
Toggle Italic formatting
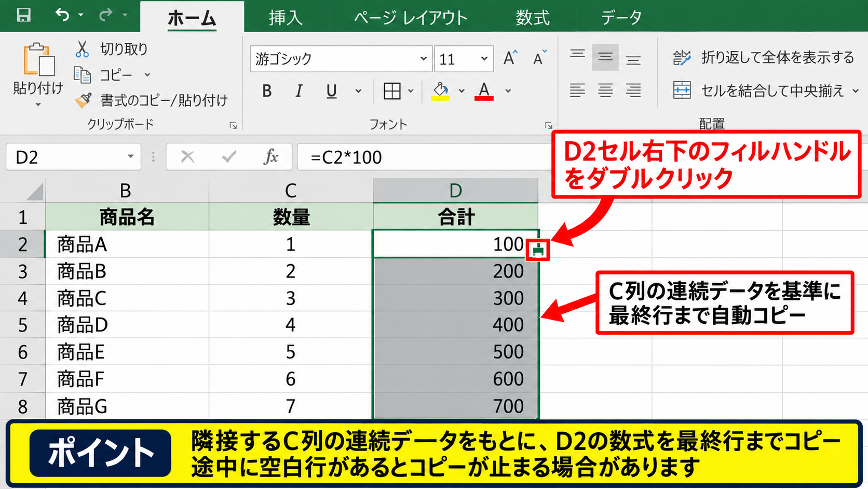(299, 91)
